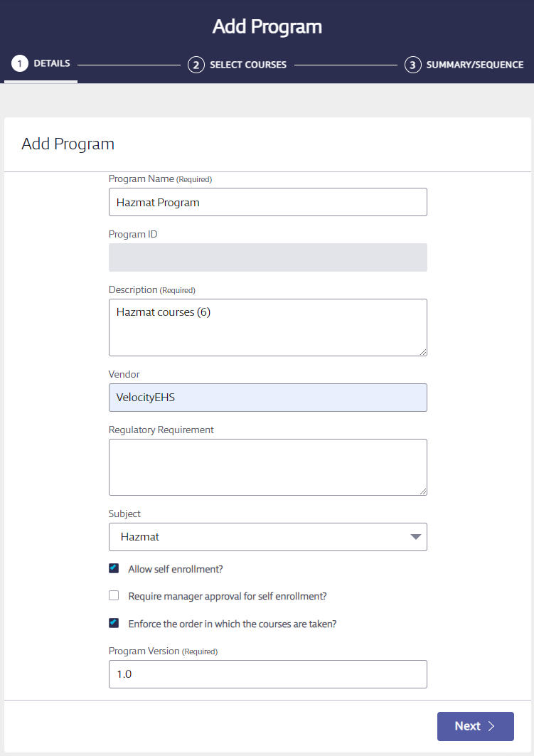Switch to Summary/Sequence step tab
The width and height of the screenshot is (534, 756).
pyautogui.click(x=464, y=65)
